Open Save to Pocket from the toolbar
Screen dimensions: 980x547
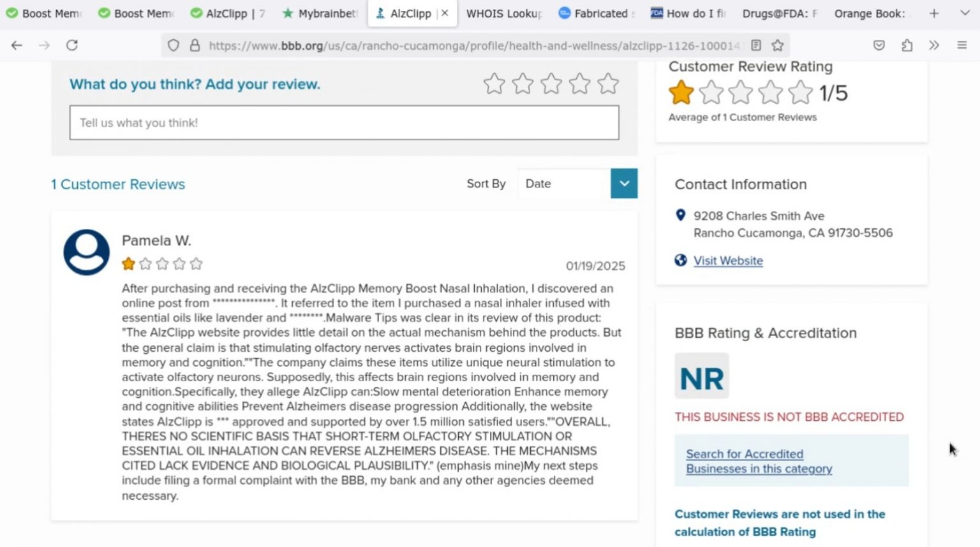pyautogui.click(x=879, y=45)
